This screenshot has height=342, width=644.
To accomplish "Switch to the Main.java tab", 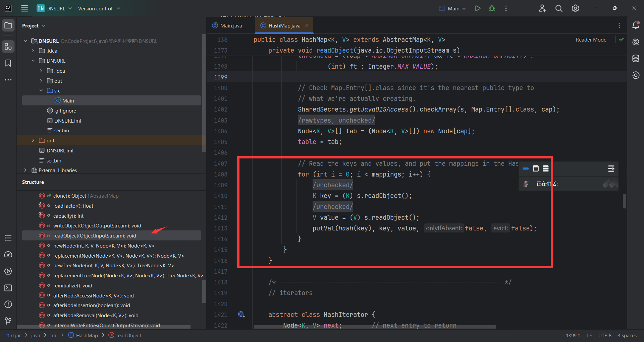I will pyautogui.click(x=227, y=25).
